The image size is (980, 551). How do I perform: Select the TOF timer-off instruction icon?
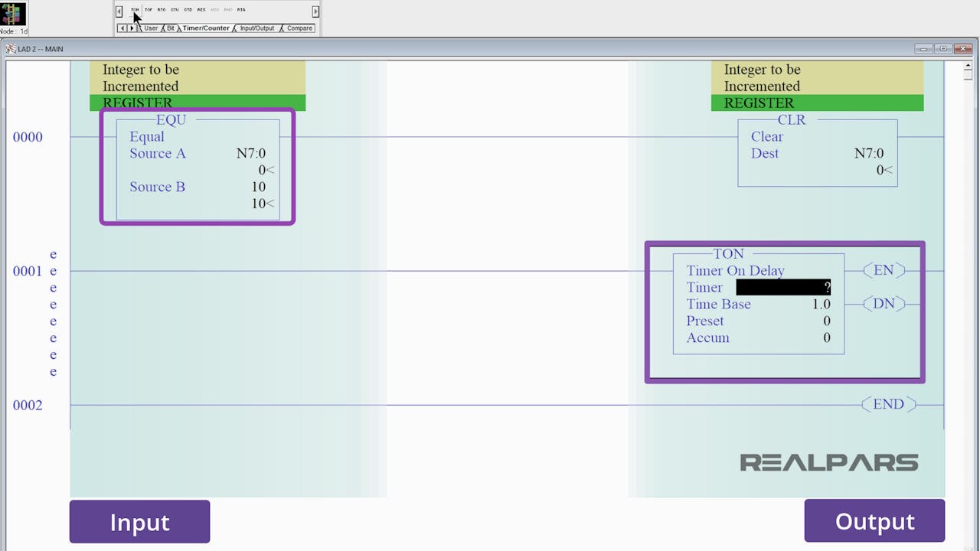[149, 10]
